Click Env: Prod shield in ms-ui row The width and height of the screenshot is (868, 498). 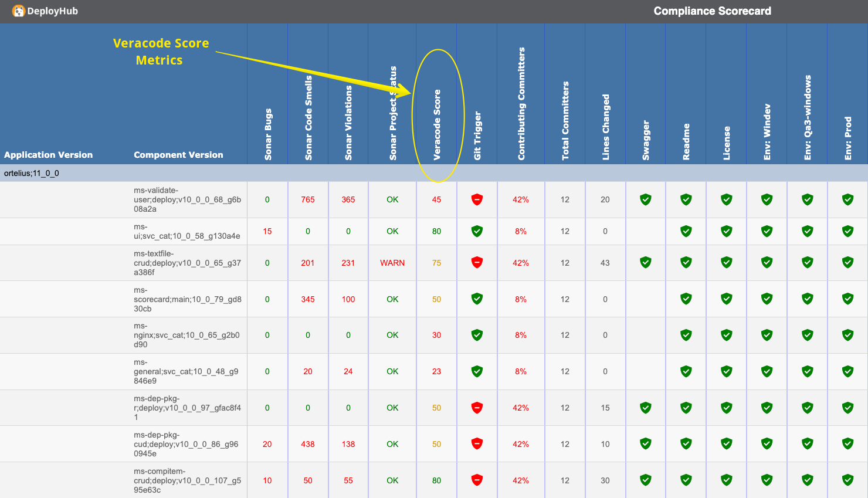[847, 231]
